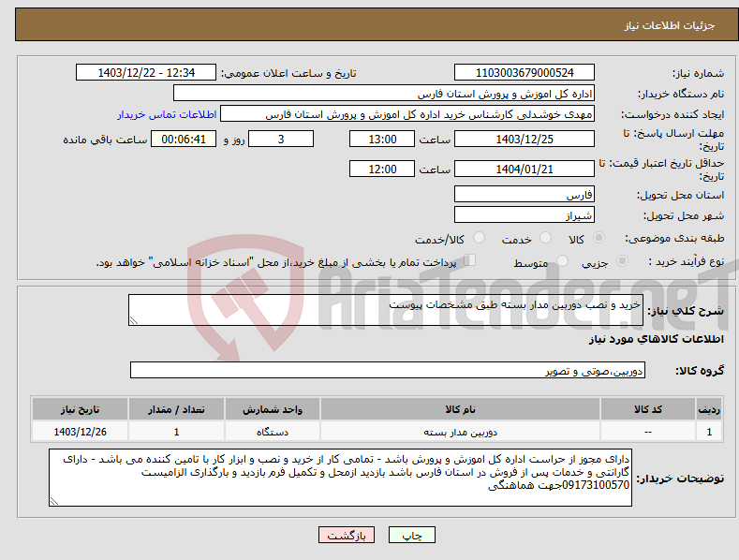The image size is (739, 560).
Task: Click the ردیف column header
Action: coord(709,409)
